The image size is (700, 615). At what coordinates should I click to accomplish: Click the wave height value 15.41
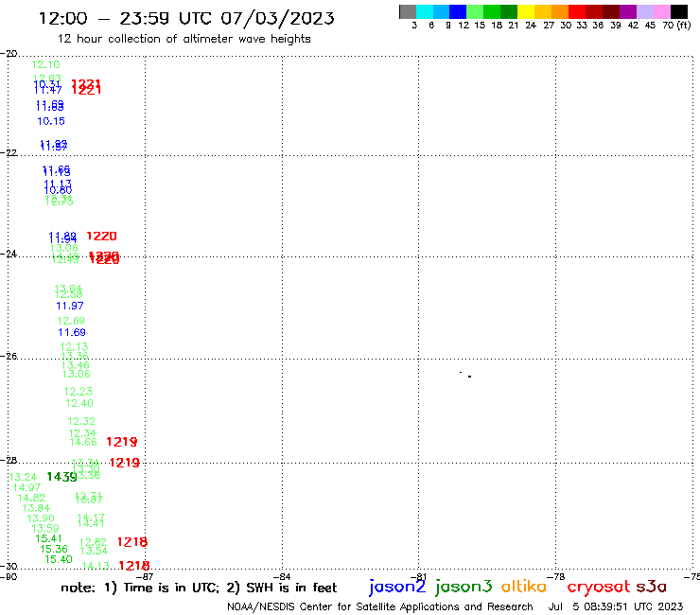click(48, 538)
